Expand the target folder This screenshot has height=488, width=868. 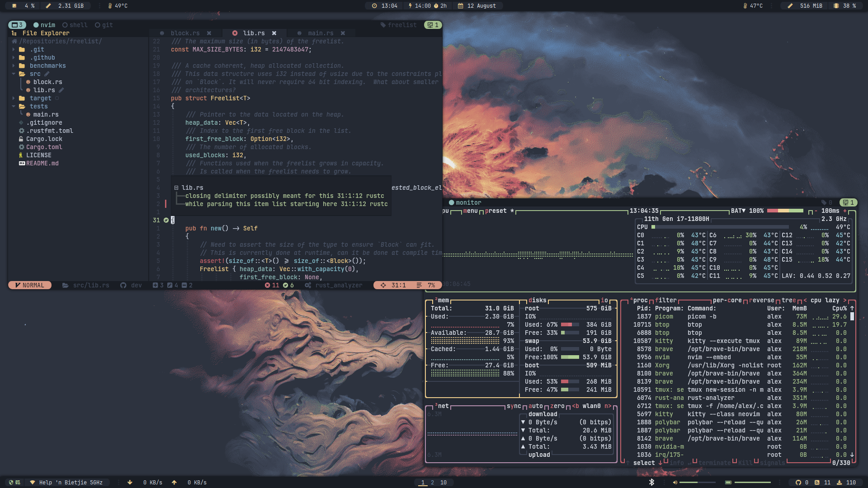click(40, 98)
